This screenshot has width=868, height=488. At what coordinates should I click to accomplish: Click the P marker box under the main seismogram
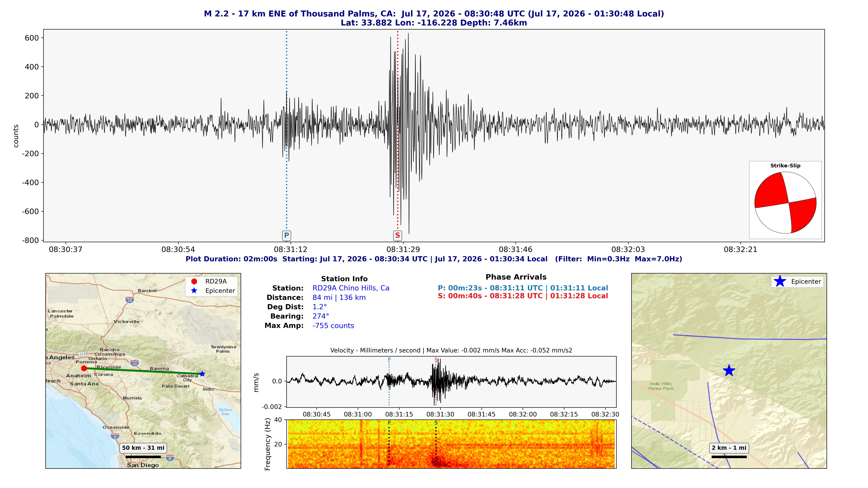pos(286,235)
